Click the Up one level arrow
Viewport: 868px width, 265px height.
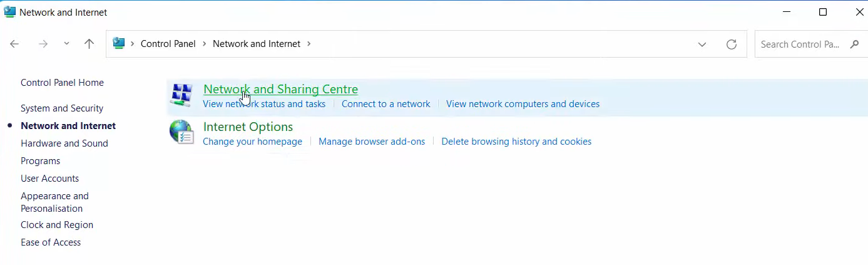pos(89,44)
